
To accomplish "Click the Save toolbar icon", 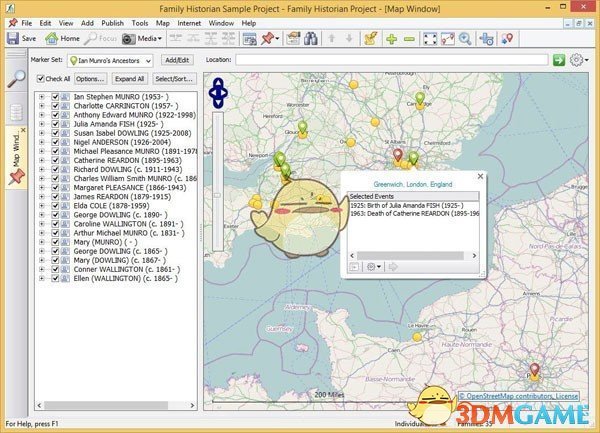I will pos(20,38).
